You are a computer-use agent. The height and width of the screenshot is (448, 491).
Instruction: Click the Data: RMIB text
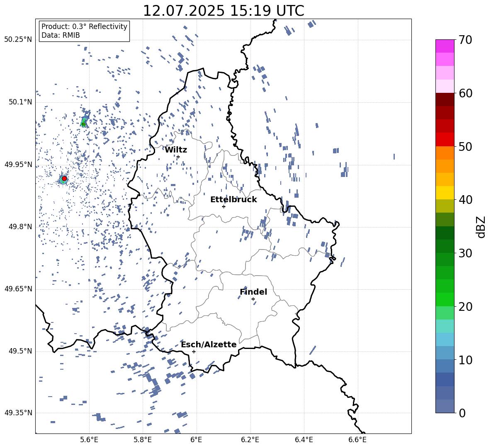click(x=61, y=35)
